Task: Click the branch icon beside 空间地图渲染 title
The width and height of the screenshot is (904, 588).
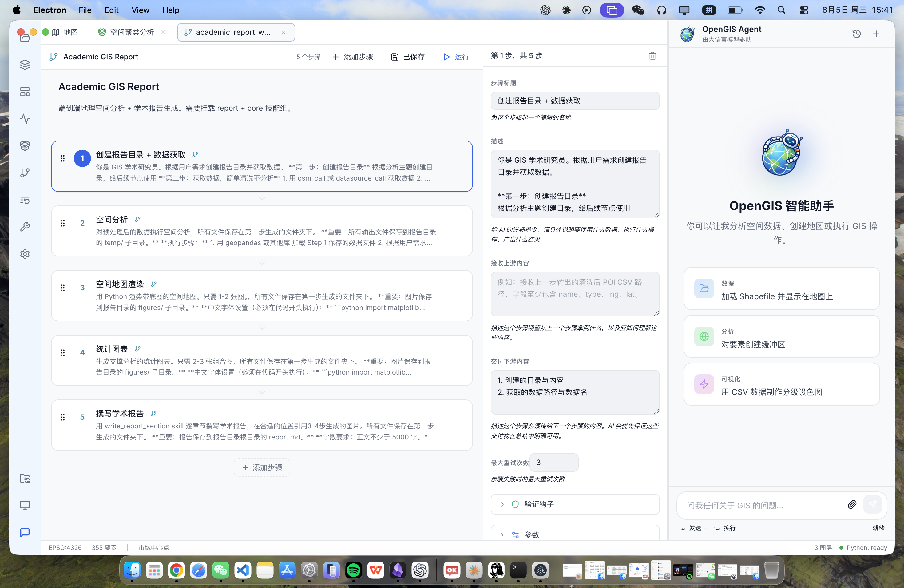Action: point(153,284)
